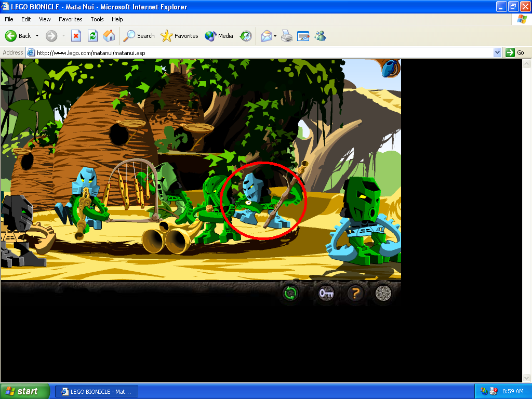Click the Windows flag logo in toolbar
This screenshot has width=532, height=399.
[x=522, y=19]
